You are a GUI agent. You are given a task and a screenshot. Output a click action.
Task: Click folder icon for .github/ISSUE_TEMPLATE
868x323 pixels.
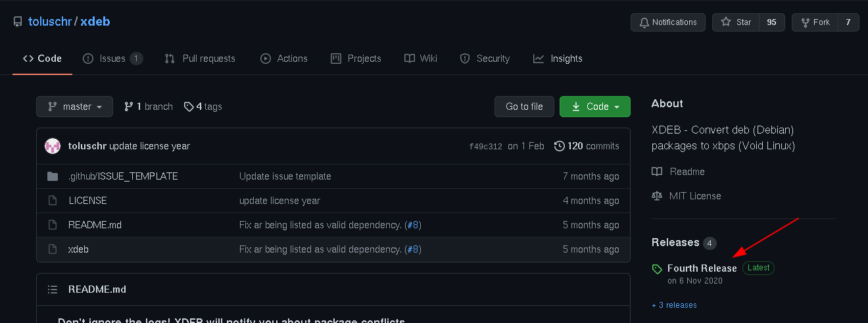[53, 176]
